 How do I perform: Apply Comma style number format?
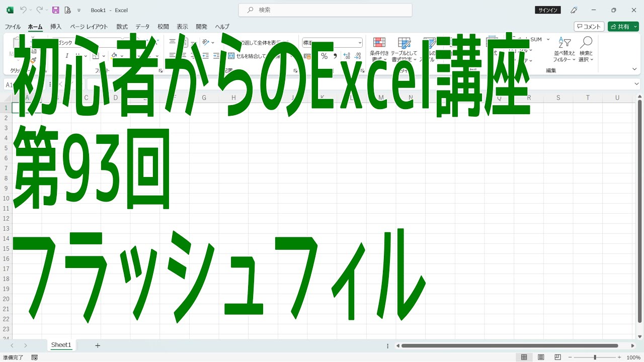(x=335, y=56)
